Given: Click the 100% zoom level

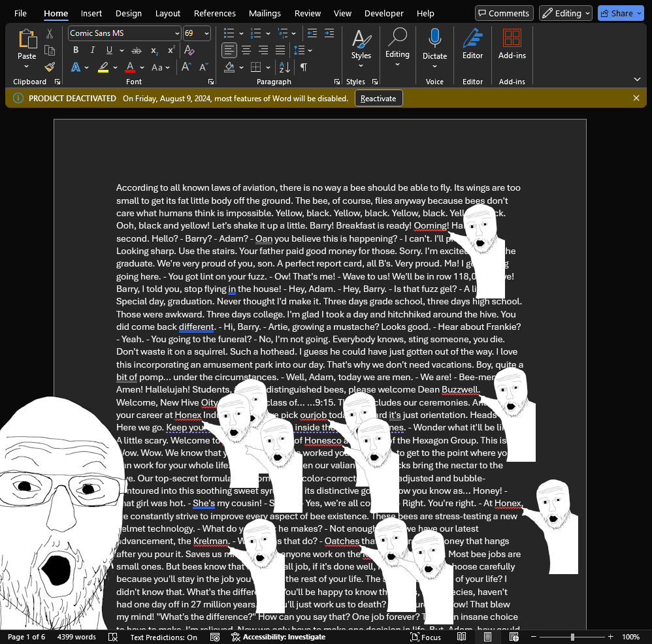Looking at the screenshot, I should (631, 637).
